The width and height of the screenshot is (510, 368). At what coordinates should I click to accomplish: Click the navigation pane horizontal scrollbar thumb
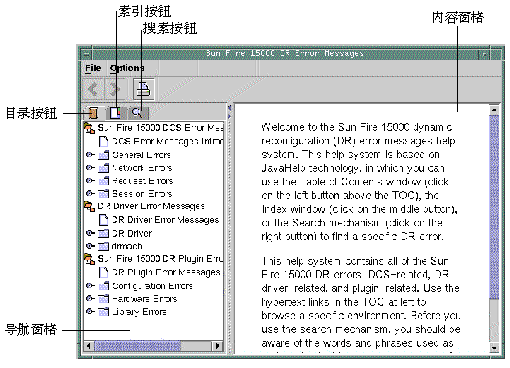137,346
